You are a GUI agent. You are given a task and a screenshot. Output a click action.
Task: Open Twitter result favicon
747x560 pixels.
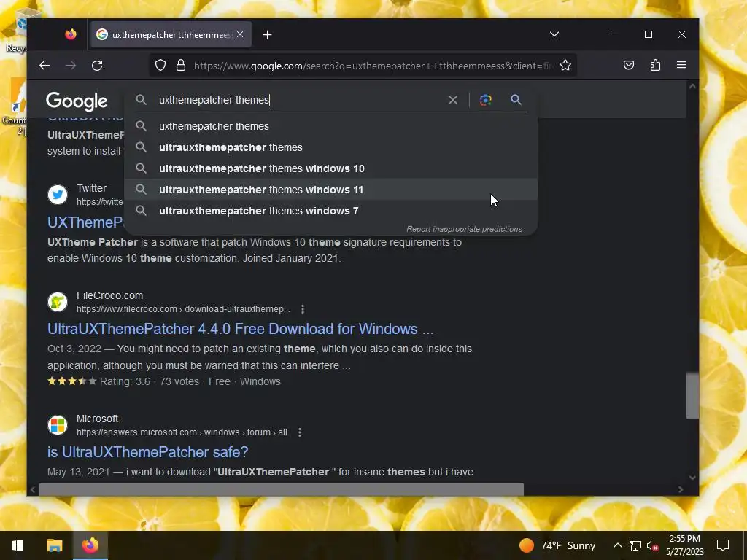58,195
